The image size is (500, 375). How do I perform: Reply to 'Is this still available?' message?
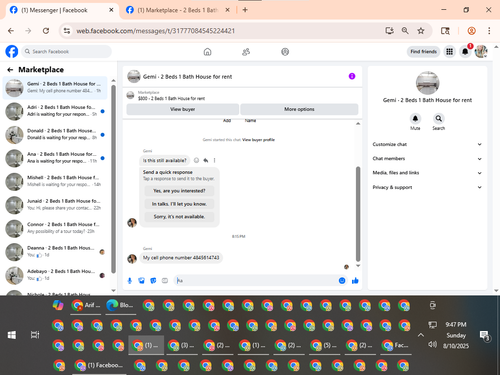click(206, 160)
